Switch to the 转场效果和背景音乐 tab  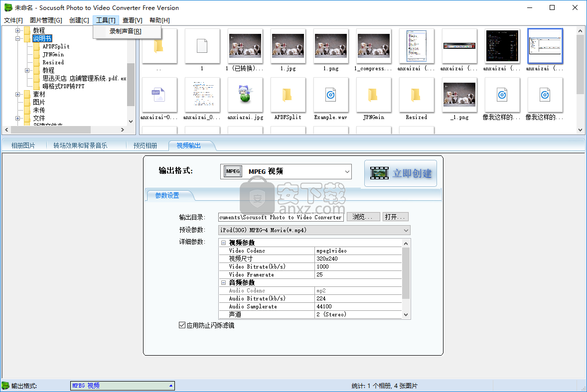(80, 145)
